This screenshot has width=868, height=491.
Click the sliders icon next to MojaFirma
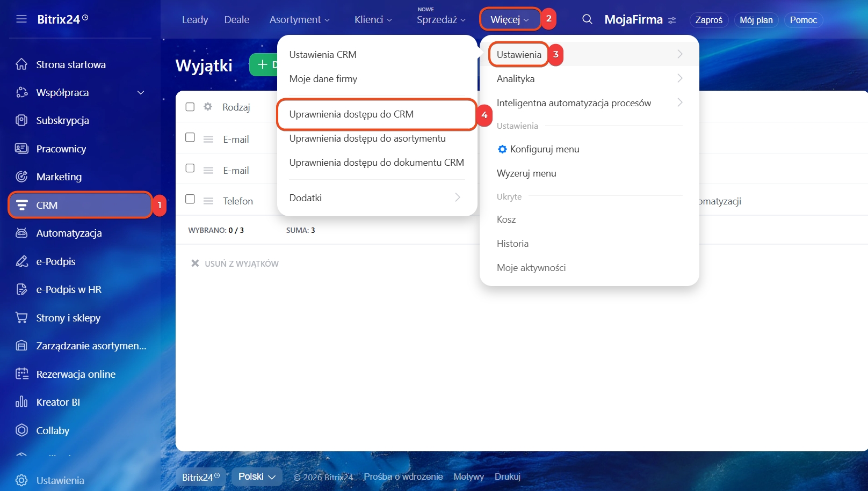coord(672,20)
